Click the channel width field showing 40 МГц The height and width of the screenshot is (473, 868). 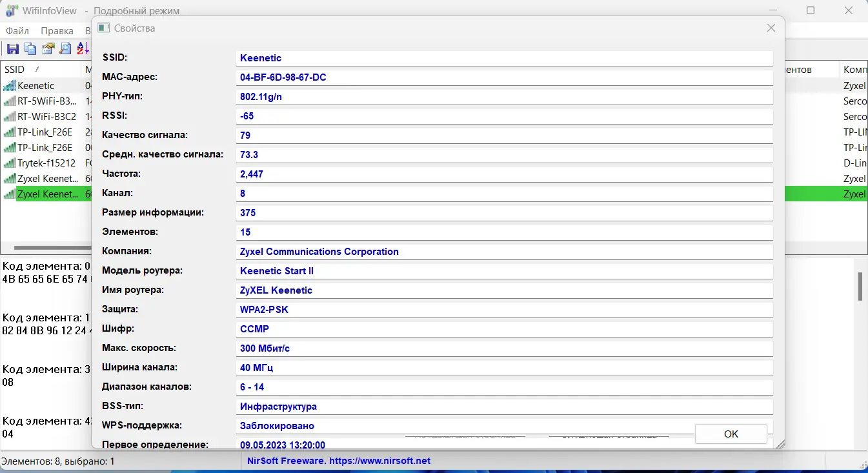[x=505, y=368]
